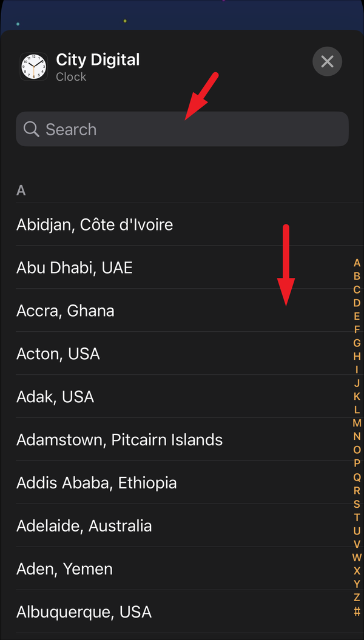Tap the magnifying glass search icon

pos(31,129)
